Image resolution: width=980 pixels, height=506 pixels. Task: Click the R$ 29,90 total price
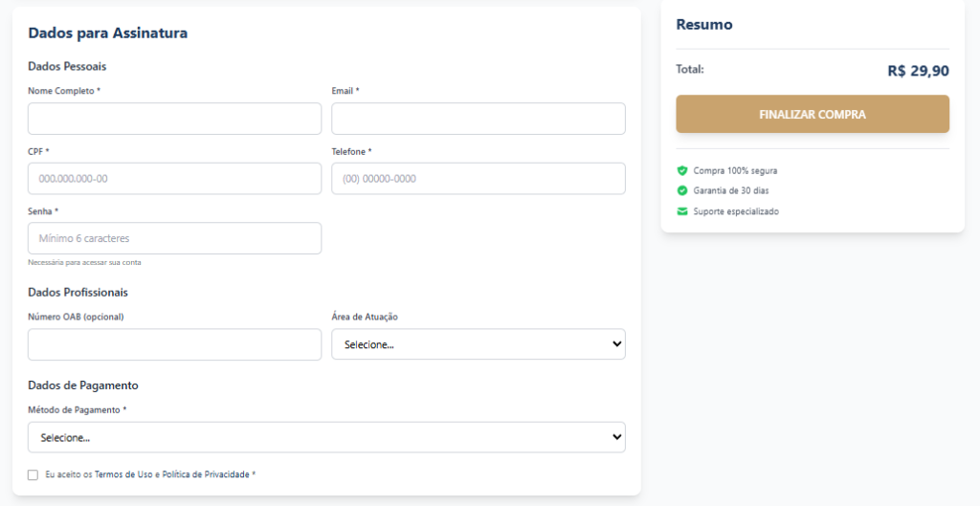click(918, 71)
